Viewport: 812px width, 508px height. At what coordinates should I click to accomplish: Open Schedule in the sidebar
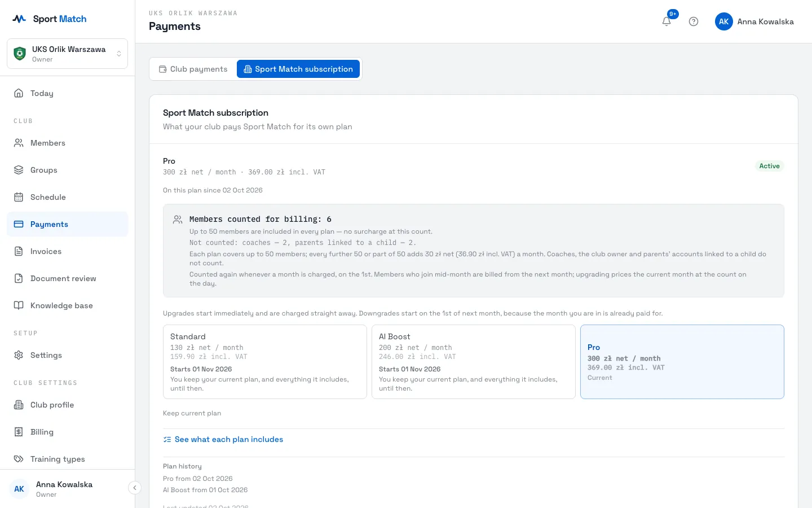[67, 197]
